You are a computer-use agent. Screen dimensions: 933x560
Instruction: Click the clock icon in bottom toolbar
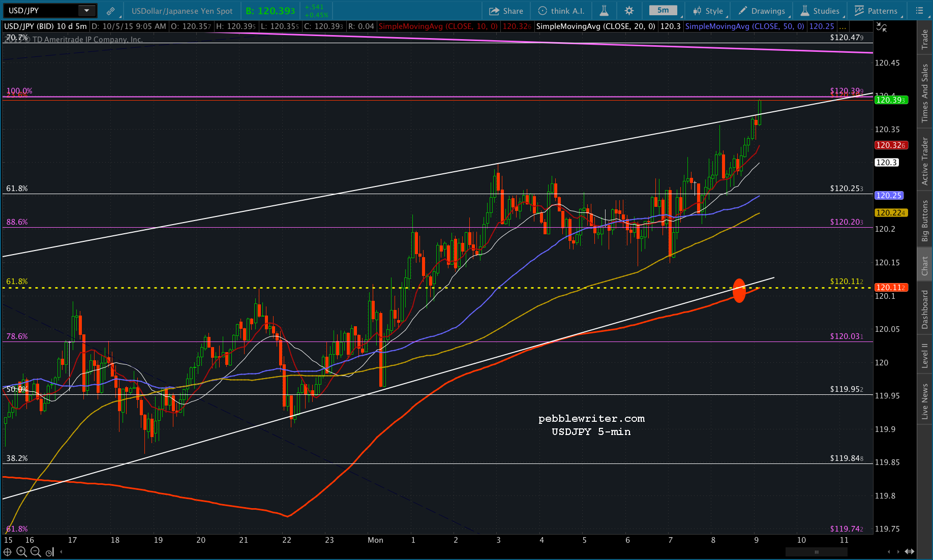coord(49,552)
